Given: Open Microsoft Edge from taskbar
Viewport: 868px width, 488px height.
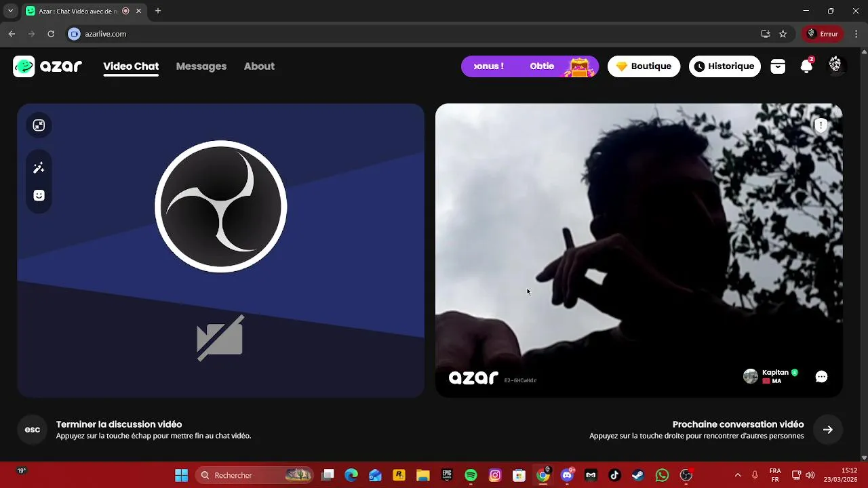Looking at the screenshot, I should click(x=351, y=475).
